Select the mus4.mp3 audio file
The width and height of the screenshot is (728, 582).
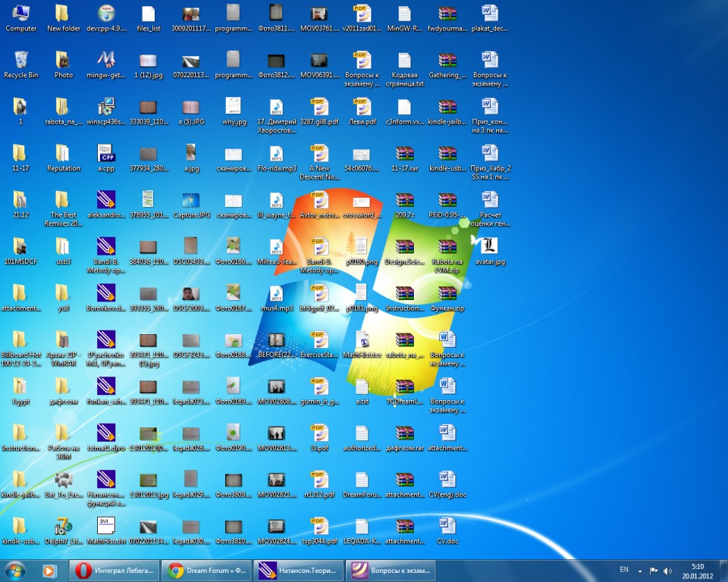pos(277,298)
